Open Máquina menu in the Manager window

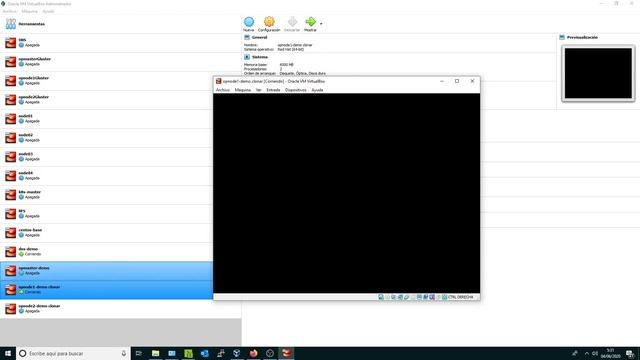(29, 11)
